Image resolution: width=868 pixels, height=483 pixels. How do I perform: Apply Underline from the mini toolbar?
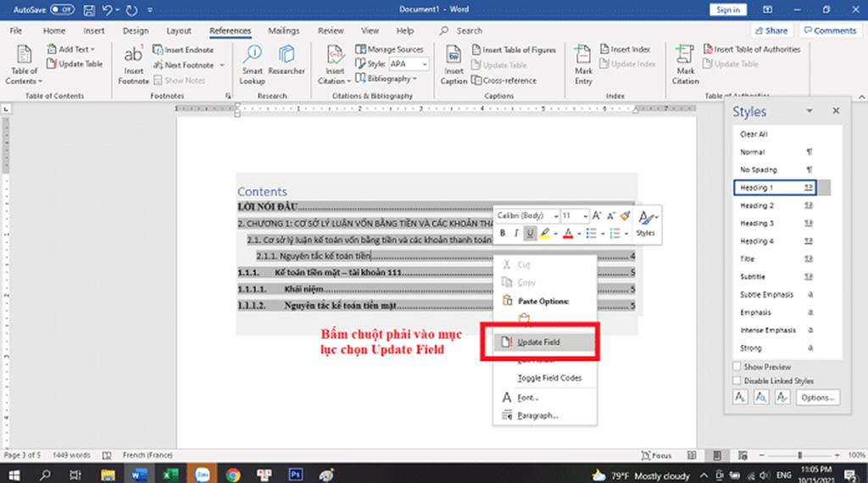pyautogui.click(x=530, y=234)
